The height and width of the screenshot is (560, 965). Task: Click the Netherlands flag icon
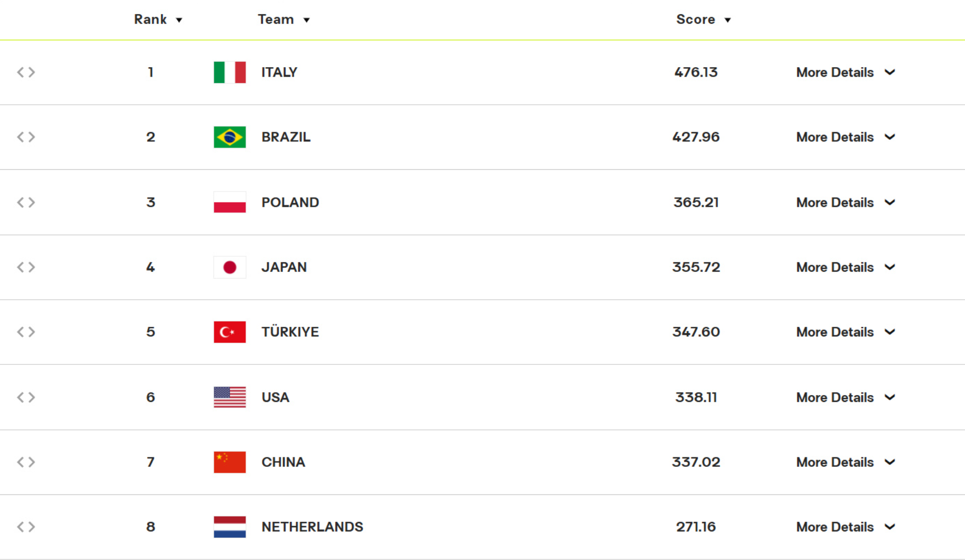click(230, 527)
